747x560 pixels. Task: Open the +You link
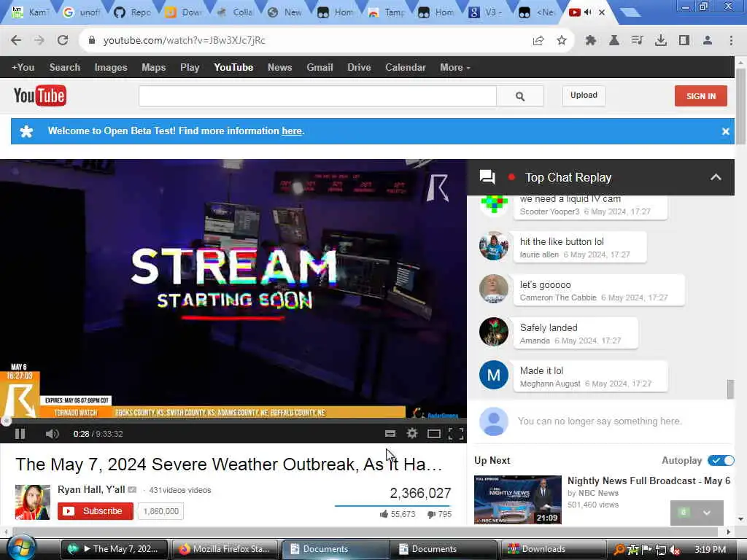point(23,68)
